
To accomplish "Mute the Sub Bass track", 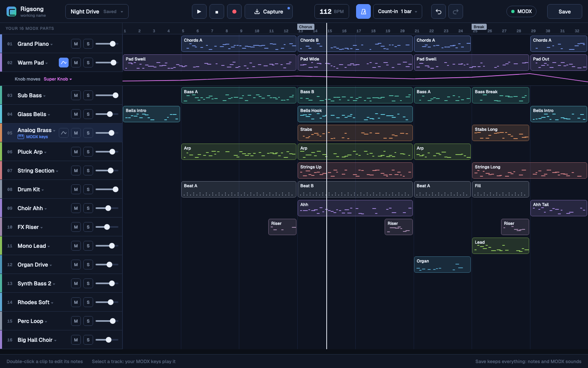I will [76, 95].
